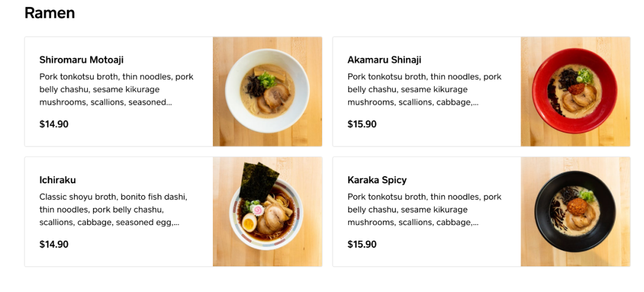Open the Shiromaru Motoaji item title
Screen dimensions: 644x292
click(81, 60)
